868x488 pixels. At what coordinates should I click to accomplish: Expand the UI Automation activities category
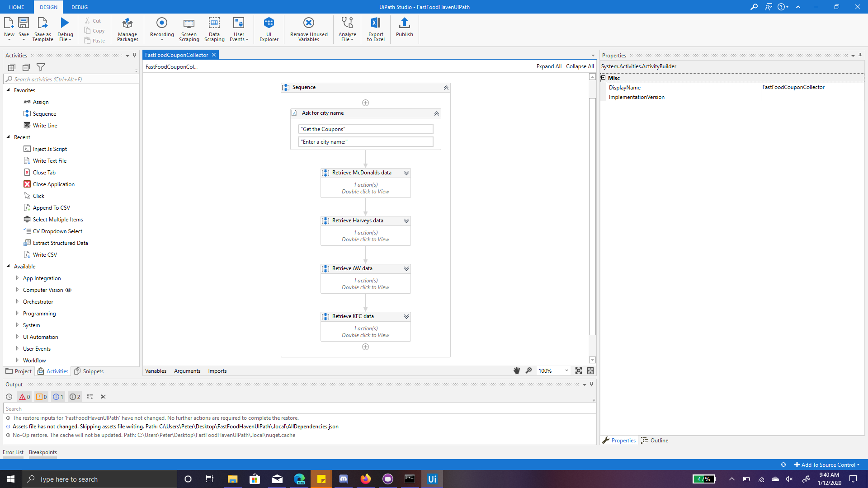point(17,337)
